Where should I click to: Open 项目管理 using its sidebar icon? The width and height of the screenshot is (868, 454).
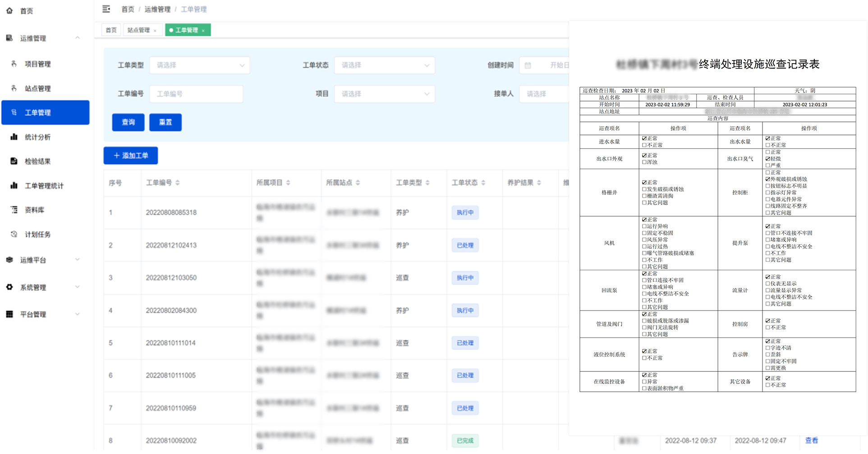click(x=14, y=64)
